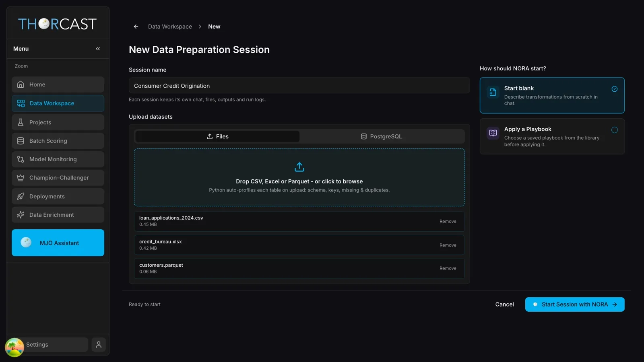Collapse the Menu sidebar with the double chevron
Screen dimensions: 644x362
[98, 49]
